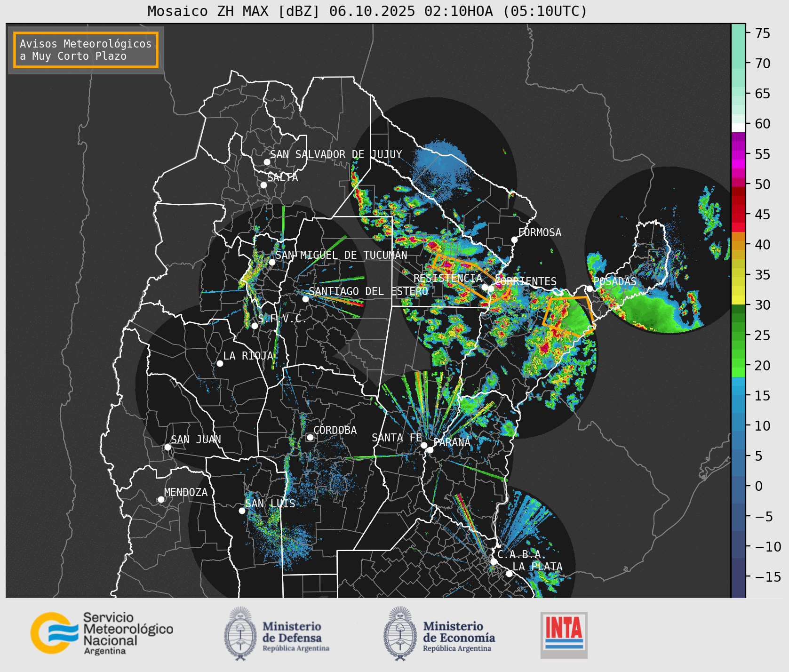Click the Avisos Meteorológicos a Muy Corto Plazo legend box
The height and width of the screenshot is (672, 789).
[86, 50]
